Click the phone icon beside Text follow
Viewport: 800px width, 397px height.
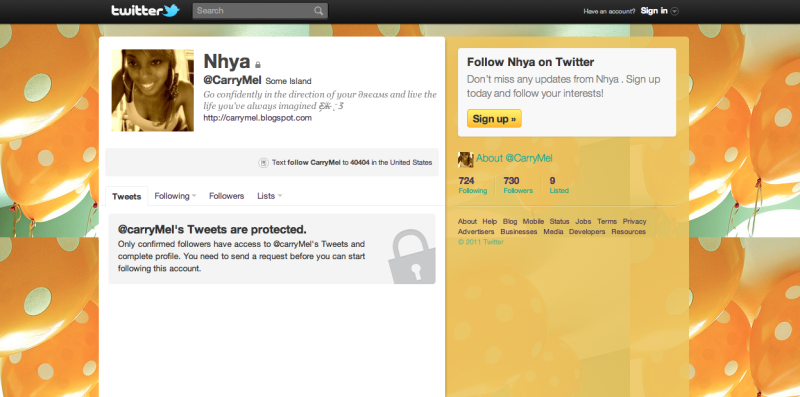(x=264, y=163)
